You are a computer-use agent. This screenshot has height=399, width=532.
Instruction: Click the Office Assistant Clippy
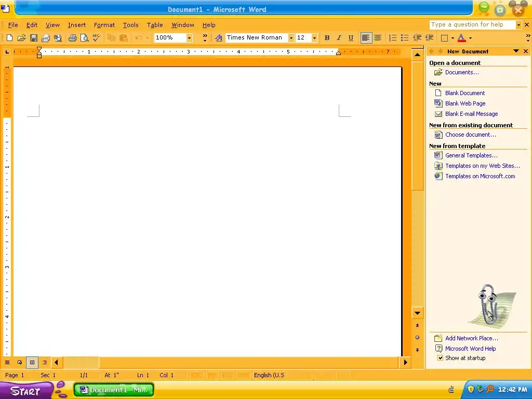tap(488, 304)
